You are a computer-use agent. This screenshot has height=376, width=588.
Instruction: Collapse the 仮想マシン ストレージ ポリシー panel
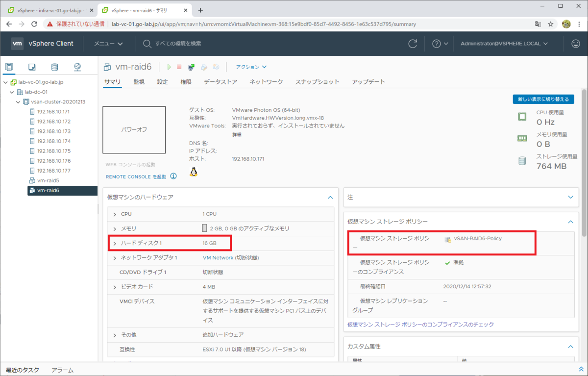[x=570, y=222]
